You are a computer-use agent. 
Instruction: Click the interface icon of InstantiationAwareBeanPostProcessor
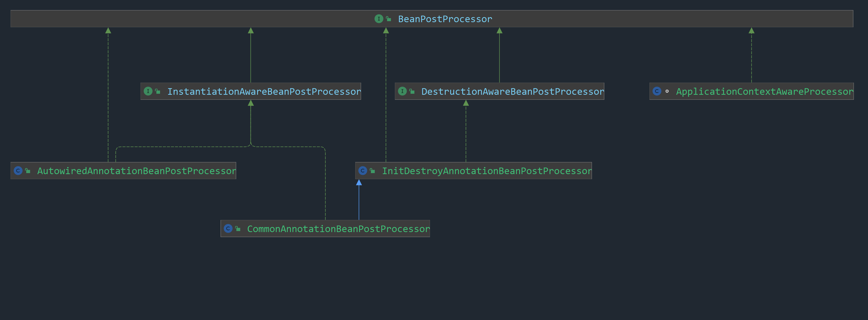click(x=148, y=91)
